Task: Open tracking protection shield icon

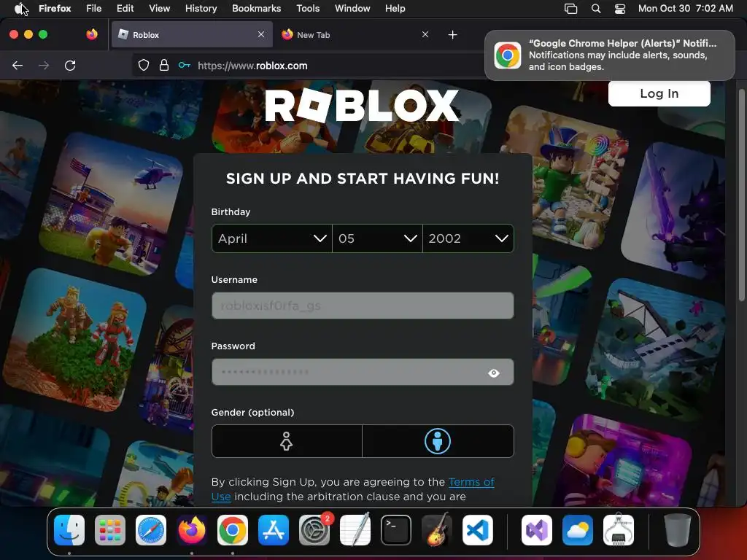Action: coord(144,65)
